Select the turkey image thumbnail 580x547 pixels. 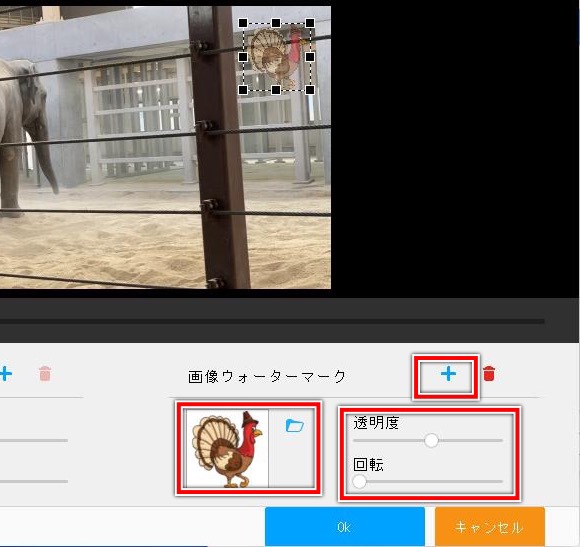pos(227,448)
